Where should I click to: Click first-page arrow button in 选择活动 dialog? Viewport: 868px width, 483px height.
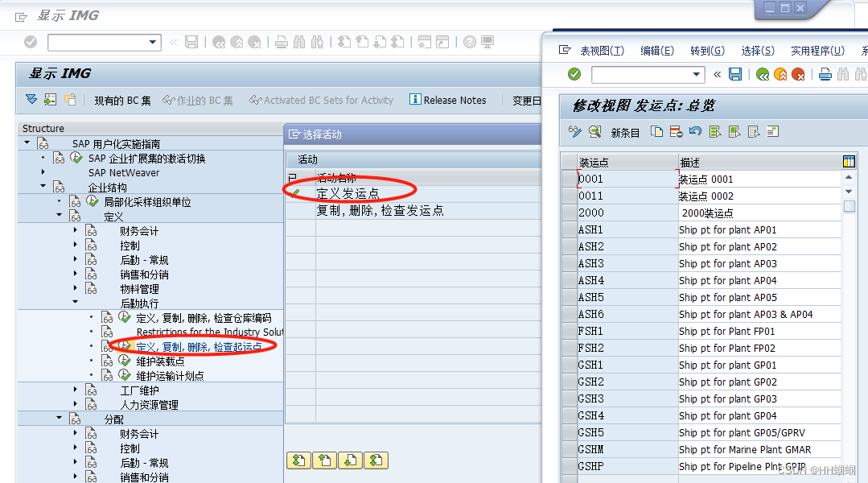click(x=299, y=460)
